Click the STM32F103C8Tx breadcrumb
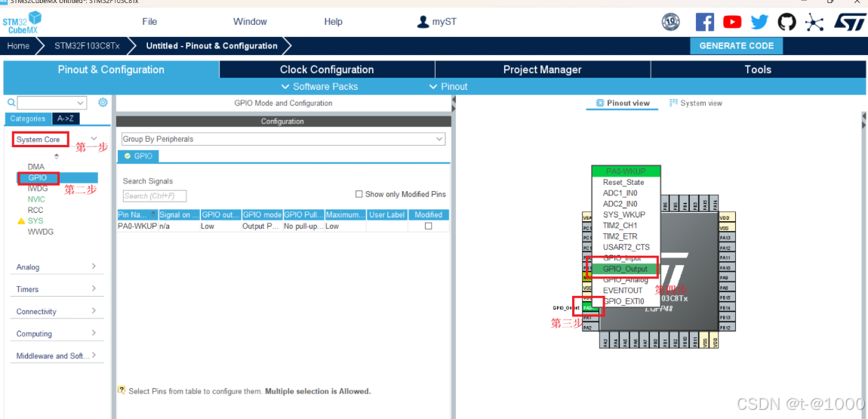The image size is (868, 419). coord(87,46)
